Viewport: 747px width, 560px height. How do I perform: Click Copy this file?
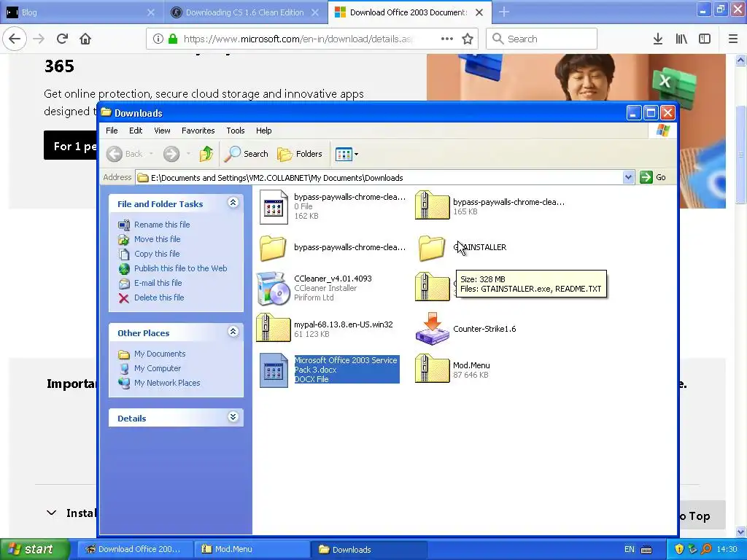click(157, 254)
